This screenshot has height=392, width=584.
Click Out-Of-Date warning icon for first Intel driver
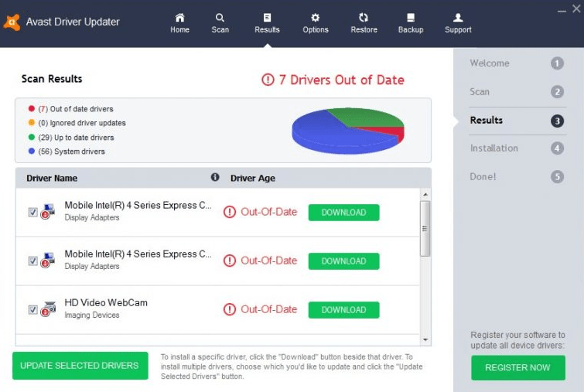coord(230,212)
